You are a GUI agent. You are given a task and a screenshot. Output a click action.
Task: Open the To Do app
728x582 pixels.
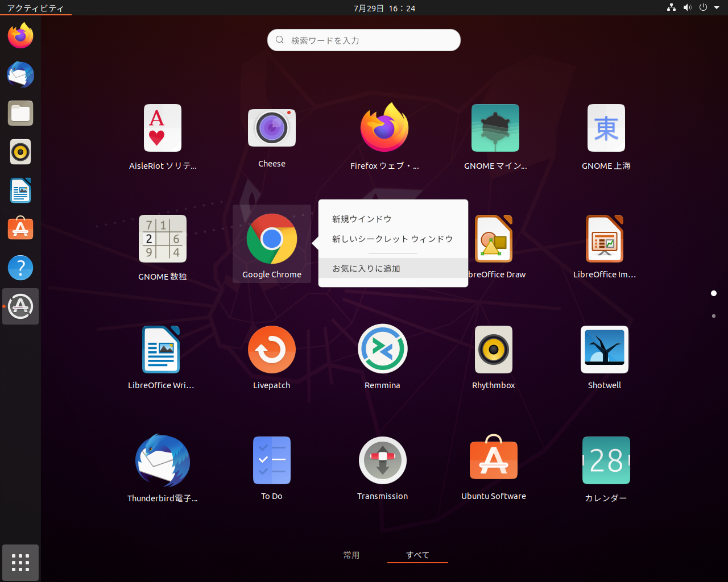click(272, 460)
